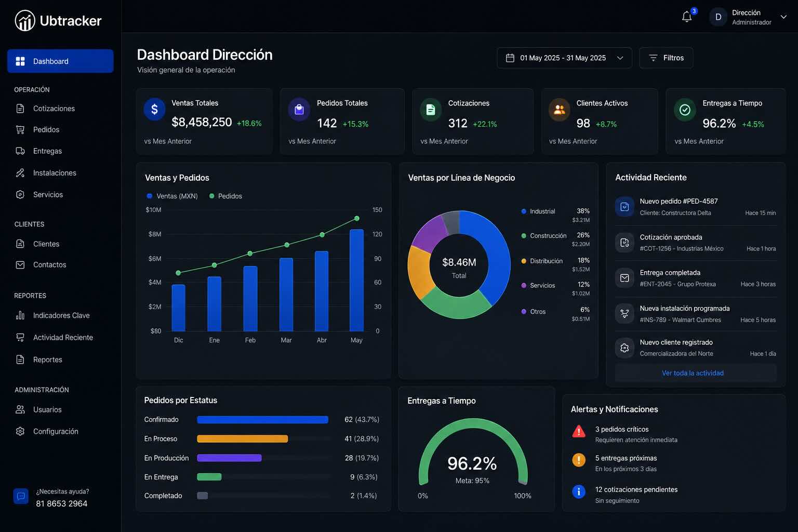This screenshot has height=532, width=798.
Task: Click the 9 (6.3%) En Entrega value
Action: [x=364, y=477]
